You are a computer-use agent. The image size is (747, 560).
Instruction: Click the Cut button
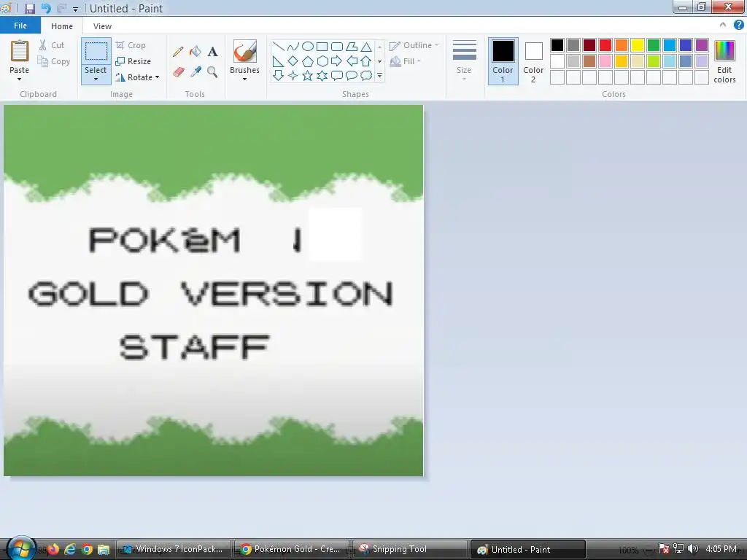[x=52, y=45]
